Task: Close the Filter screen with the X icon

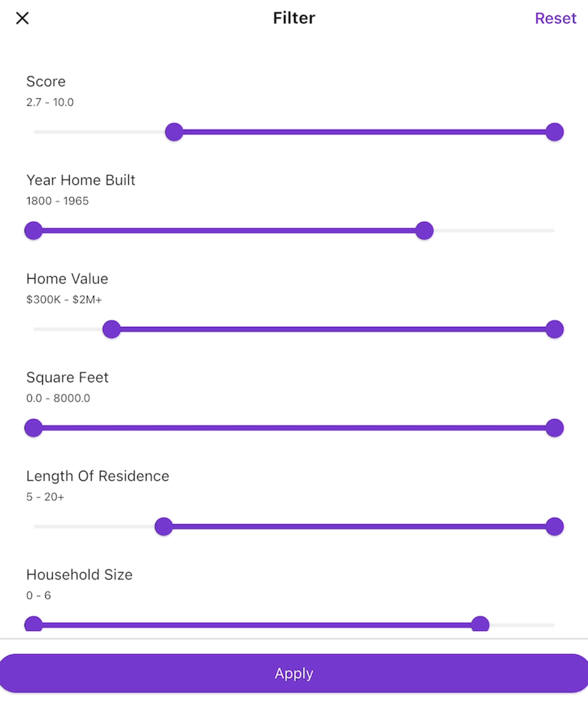Action: coord(22,18)
